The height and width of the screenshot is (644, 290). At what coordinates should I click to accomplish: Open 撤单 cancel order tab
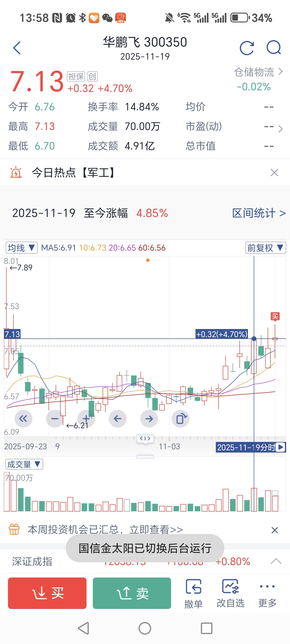pos(193,593)
